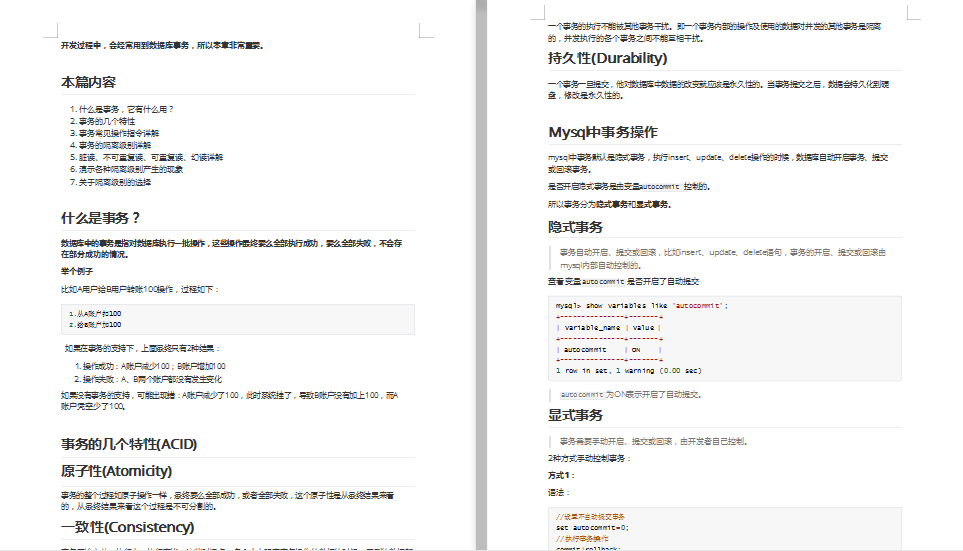Click the line "所以事务分为隐式事务和显式事务。"
This screenshot has width=963, height=551.
pos(609,205)
